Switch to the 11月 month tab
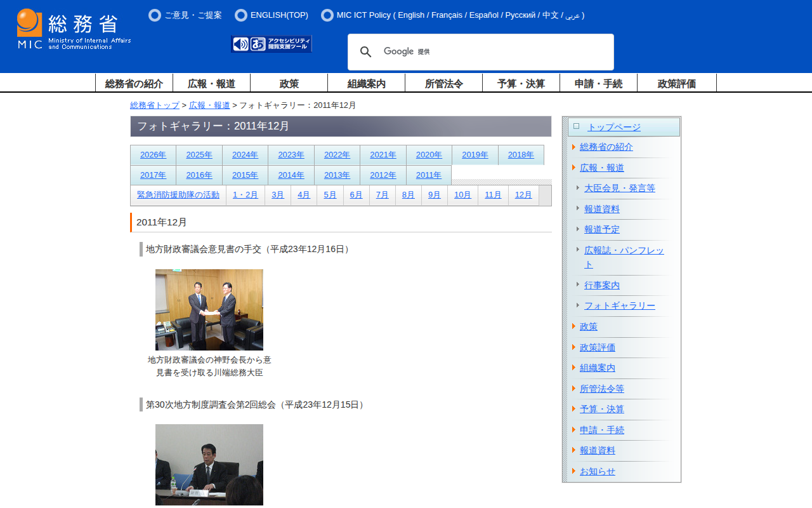Screen dimensions: 812x508 click(x=493, y=195)
